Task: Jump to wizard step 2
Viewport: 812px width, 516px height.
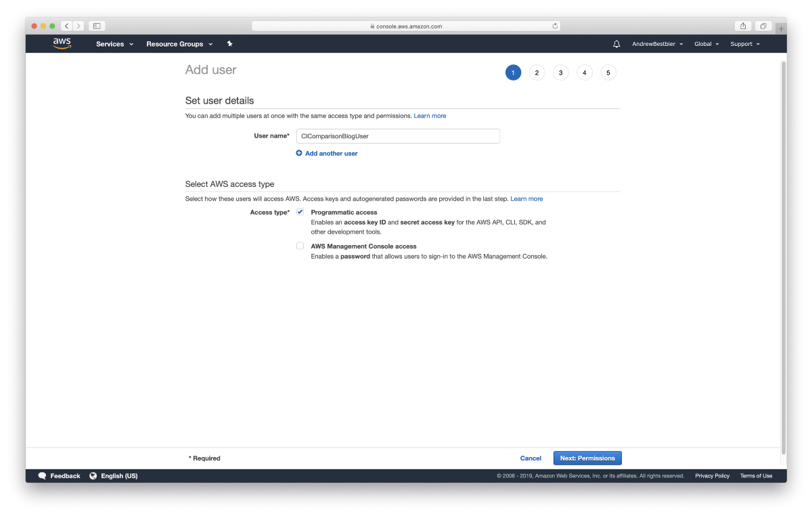Action: [537, 72]
